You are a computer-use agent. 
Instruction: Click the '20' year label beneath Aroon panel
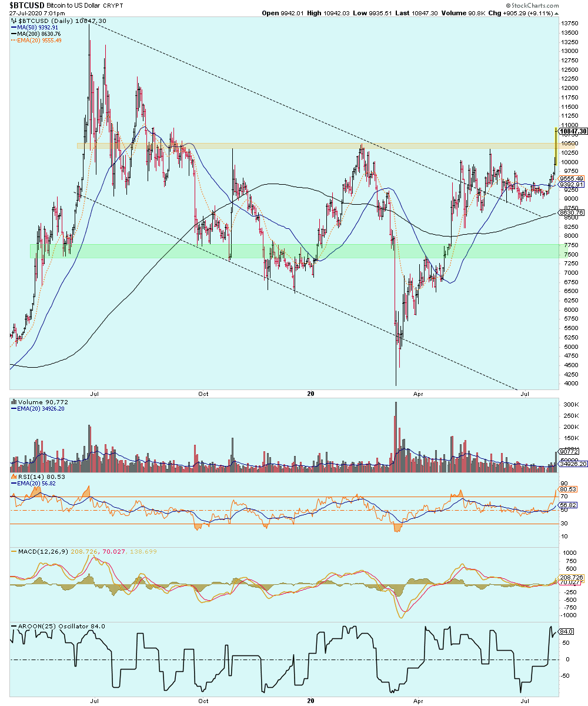[312, 701]
